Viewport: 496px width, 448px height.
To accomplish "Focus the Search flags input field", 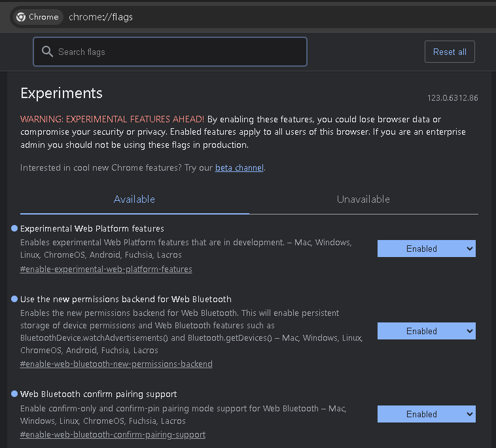I will coord(170,52).
